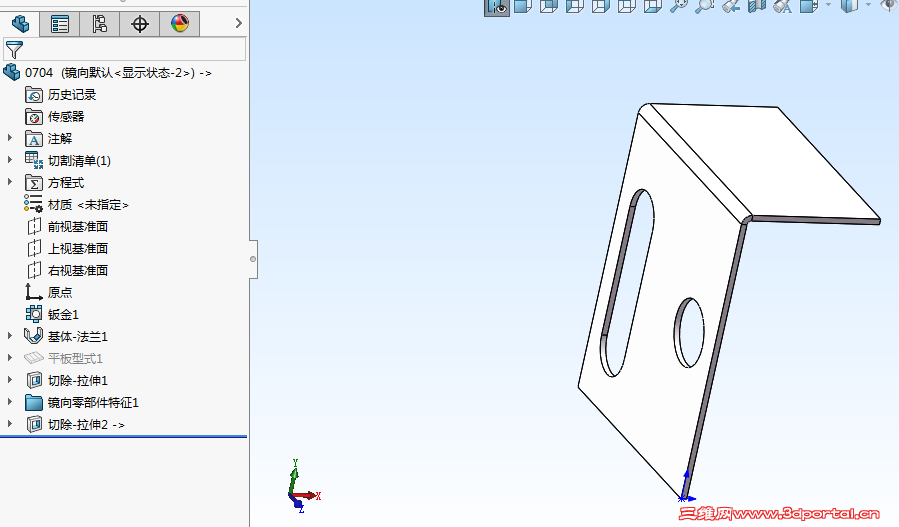Expand the 基体-法兰1 node

(10, 335)
